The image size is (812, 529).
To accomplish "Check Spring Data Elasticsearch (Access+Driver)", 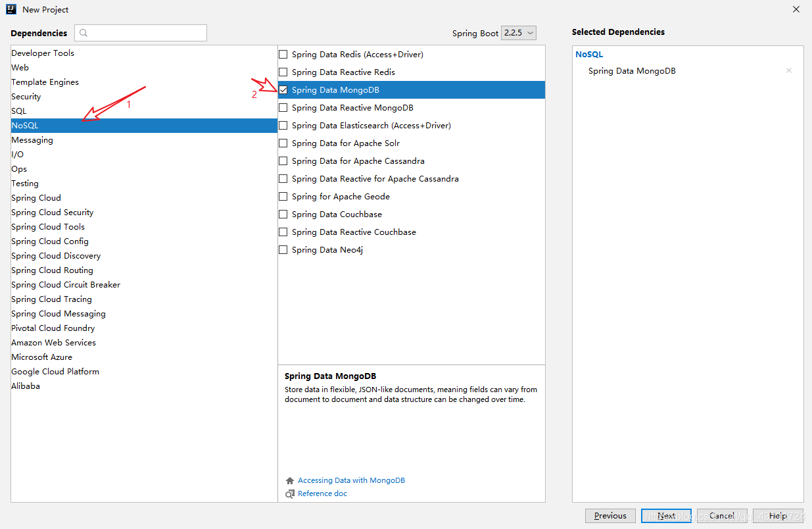I will [283, 125].
